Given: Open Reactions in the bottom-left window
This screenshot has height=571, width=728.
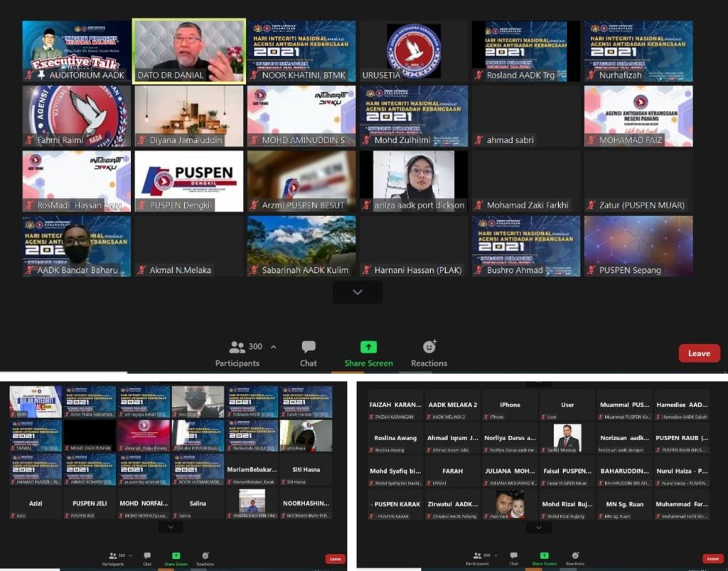Looking at the screenshot, I should click(205, 558).
